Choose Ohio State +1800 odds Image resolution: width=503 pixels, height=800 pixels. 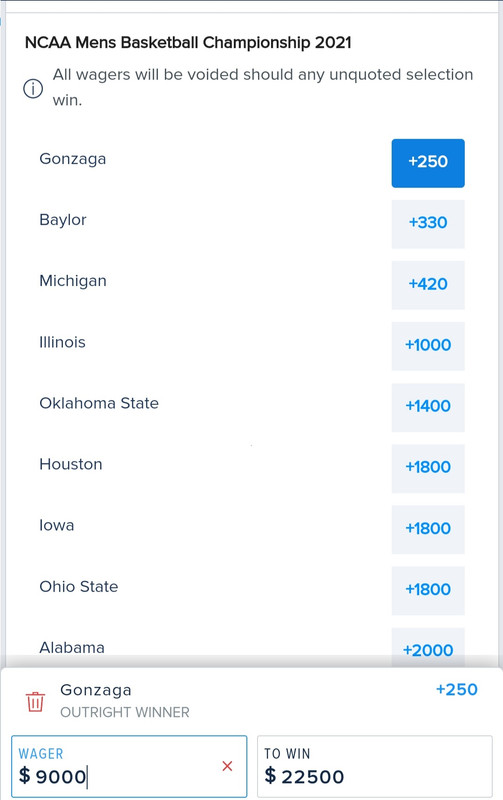point(428,590)
